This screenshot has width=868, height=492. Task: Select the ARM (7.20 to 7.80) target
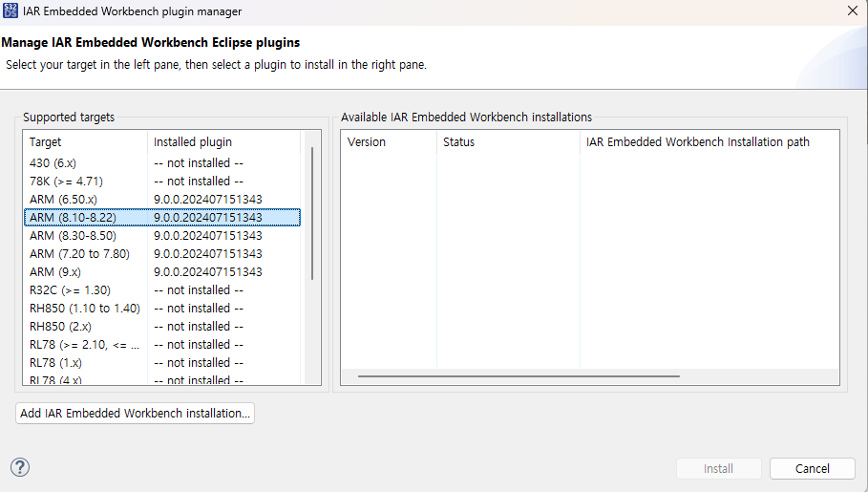[162, 254]
